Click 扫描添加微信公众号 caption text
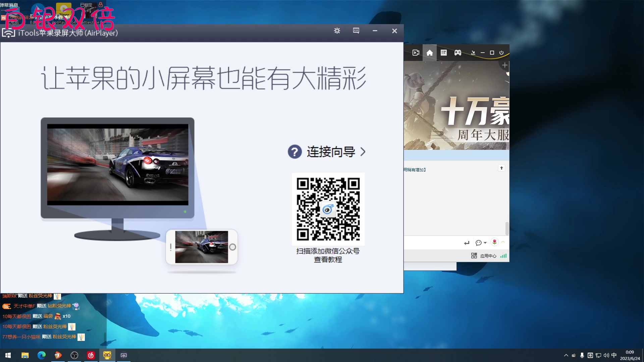Screen dimensions: 644x362 click(x=328, y=251)
